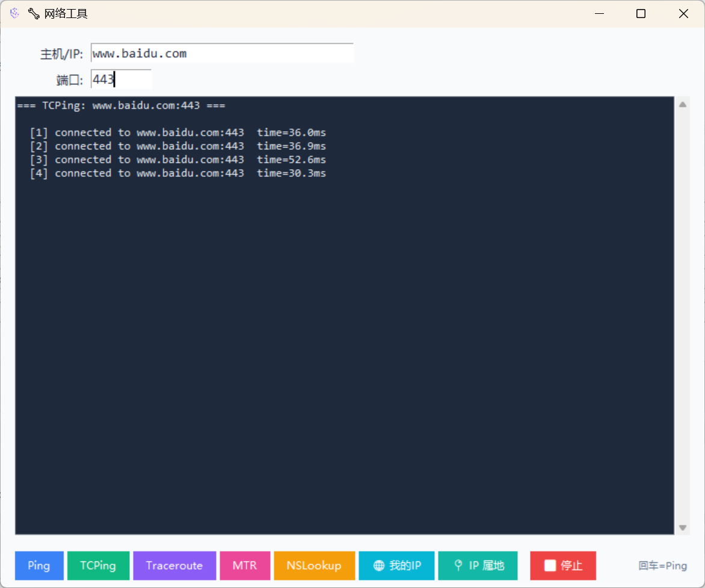Click the 端口: label
The image size is (705, 588).
point(70,80)
